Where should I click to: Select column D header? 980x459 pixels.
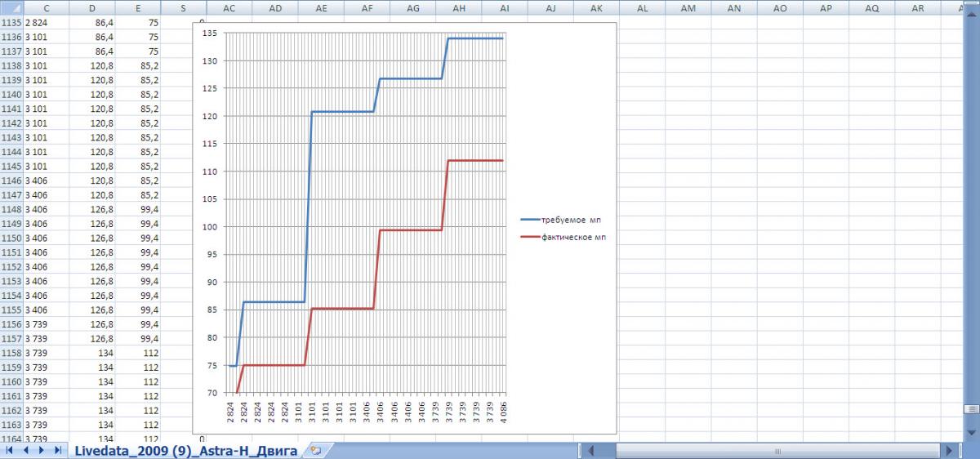92,7
